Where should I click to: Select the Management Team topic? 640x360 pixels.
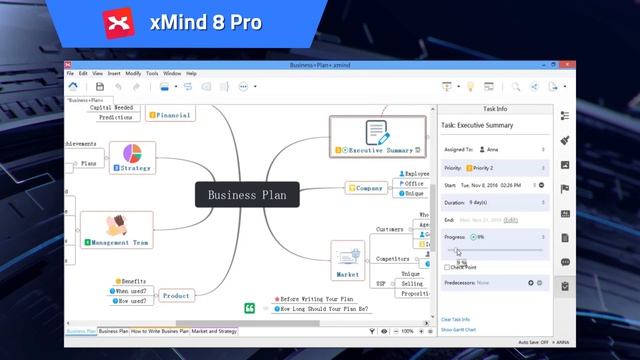tap(117, 230)
